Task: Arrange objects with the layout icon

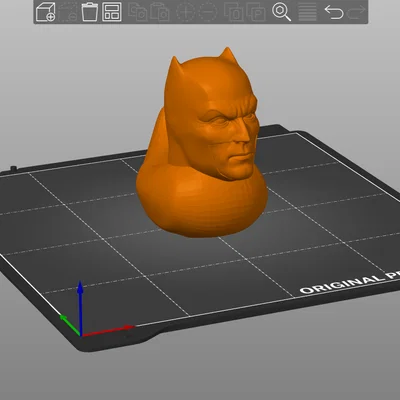Action: (x=112, y=12)
